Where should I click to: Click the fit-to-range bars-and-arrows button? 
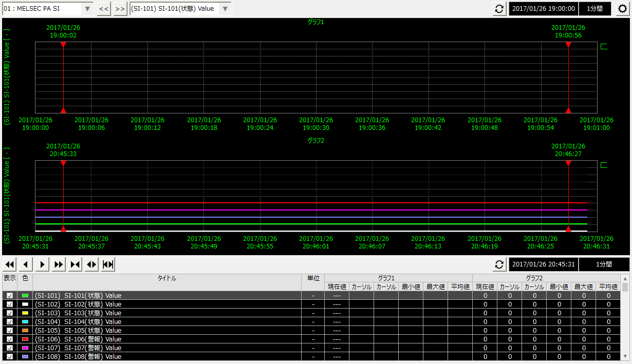pos(108,264)
